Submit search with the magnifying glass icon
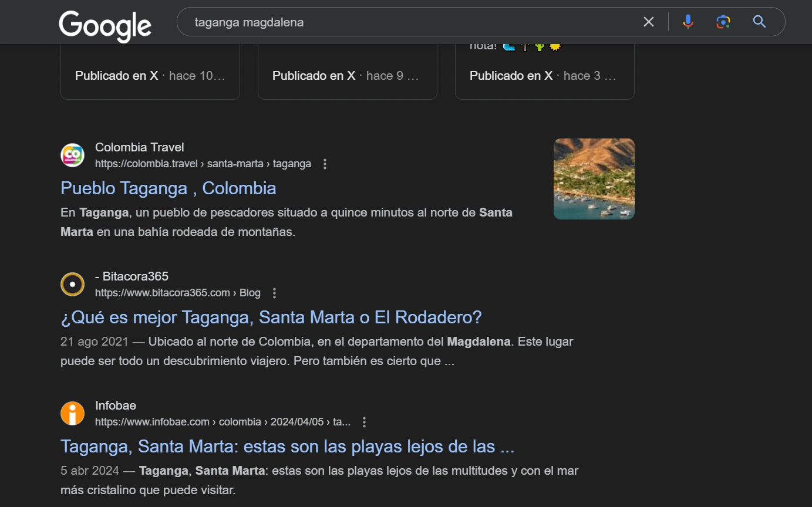 (x=760, y=22)
